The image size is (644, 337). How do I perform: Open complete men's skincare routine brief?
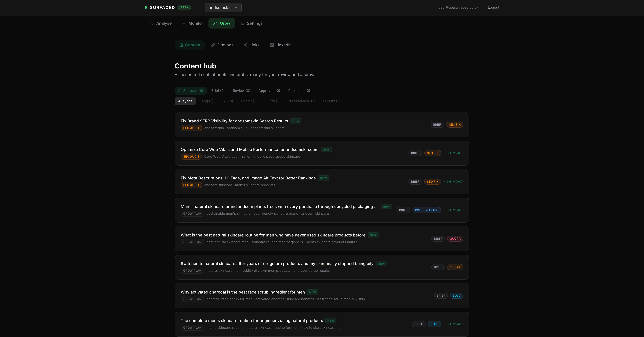coord(322,324)
